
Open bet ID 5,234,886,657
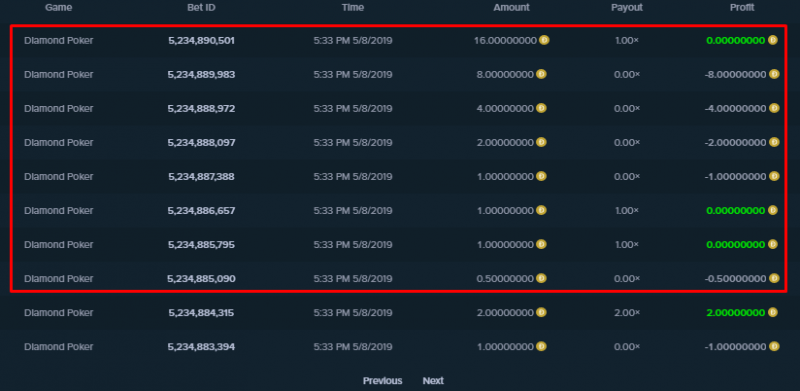[x=202, y=211]
